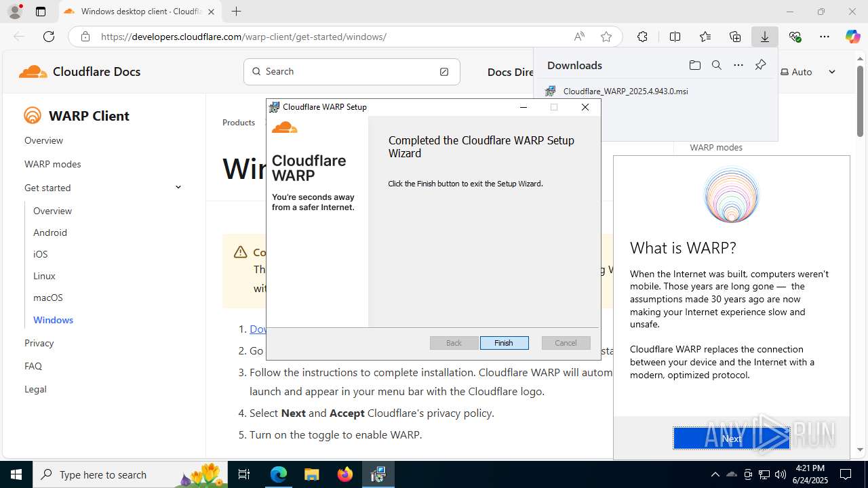Open FAQ sidebar item
The width and height of the screenshot is (868, 488).
33,366
